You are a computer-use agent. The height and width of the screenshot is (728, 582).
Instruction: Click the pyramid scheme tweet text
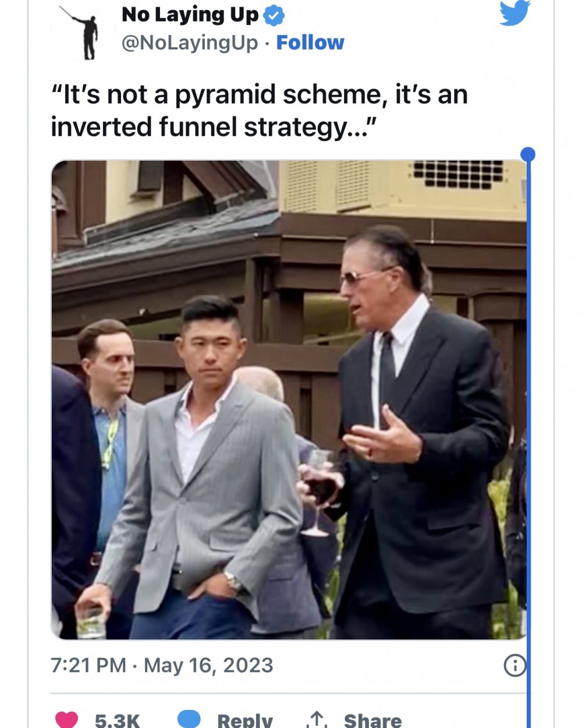tap(260, 111)
